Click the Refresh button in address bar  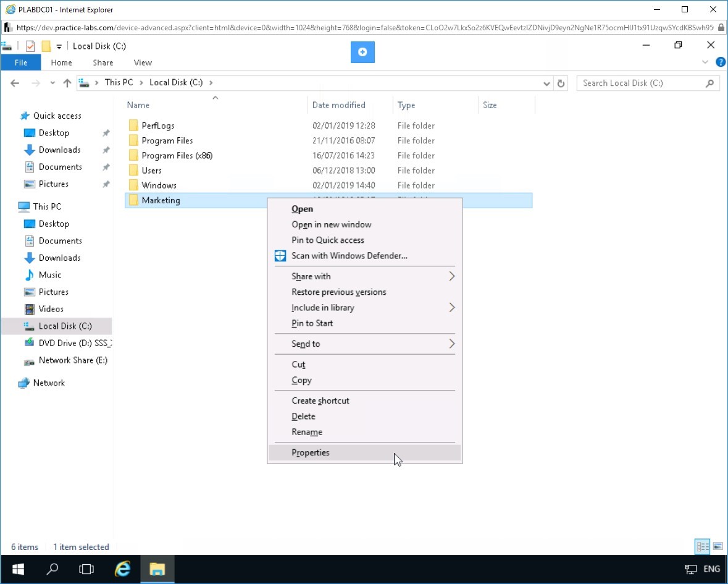[561, 83]
